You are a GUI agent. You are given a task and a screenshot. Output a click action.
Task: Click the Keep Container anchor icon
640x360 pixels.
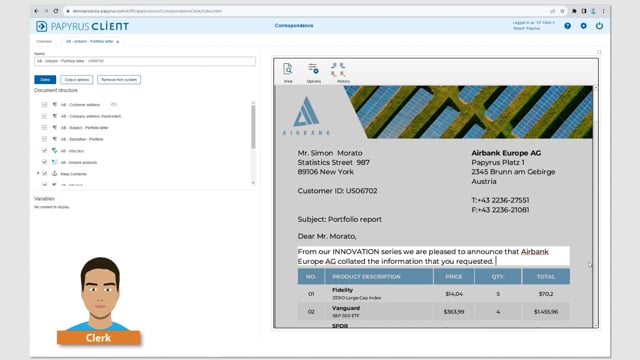click(54, 173)
